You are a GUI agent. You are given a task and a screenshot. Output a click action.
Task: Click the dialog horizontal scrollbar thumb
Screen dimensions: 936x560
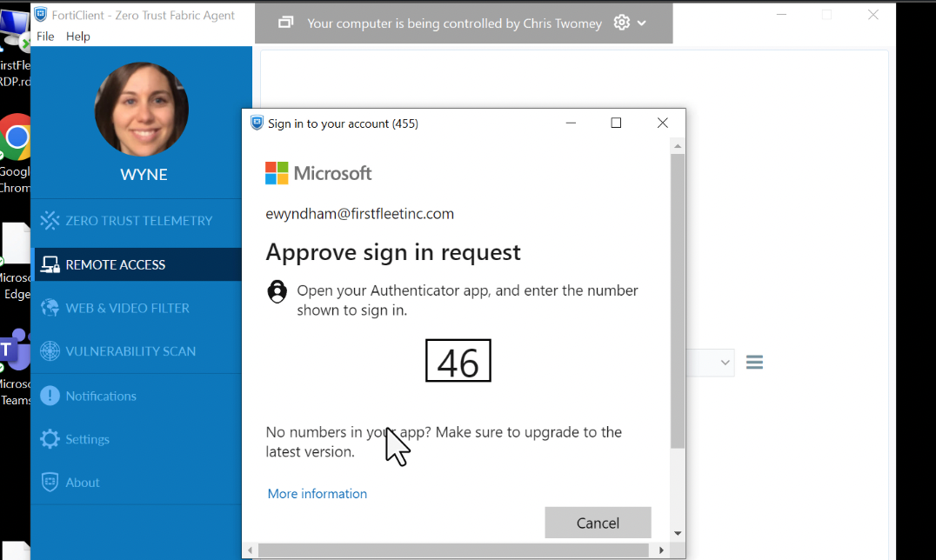[454, 550]
